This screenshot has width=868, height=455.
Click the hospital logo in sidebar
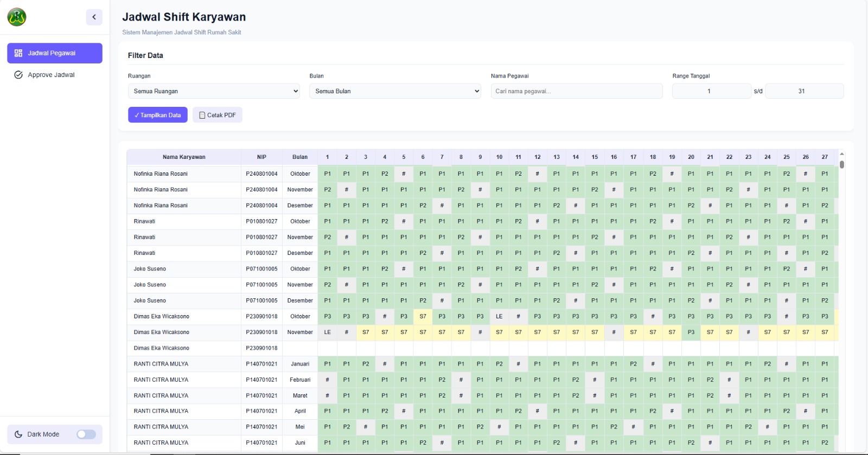click(17, 17)
